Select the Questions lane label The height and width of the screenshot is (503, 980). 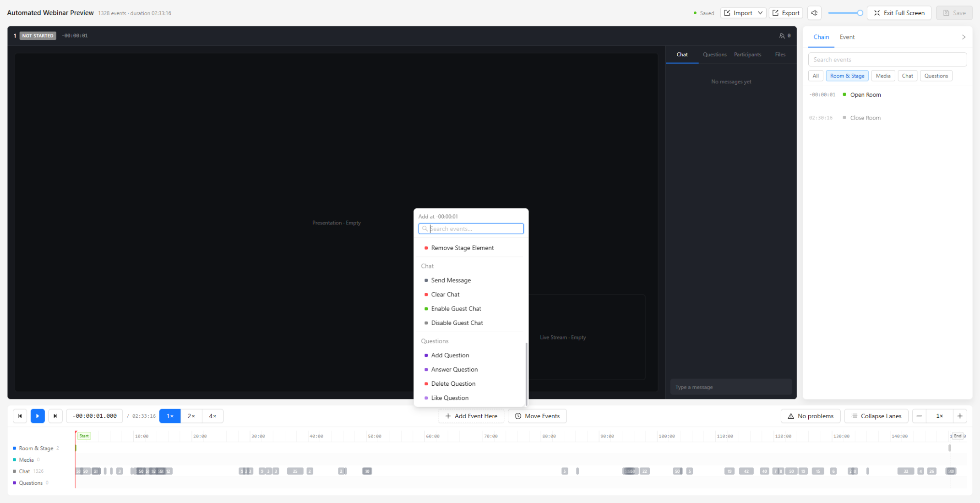pos(30,483)
